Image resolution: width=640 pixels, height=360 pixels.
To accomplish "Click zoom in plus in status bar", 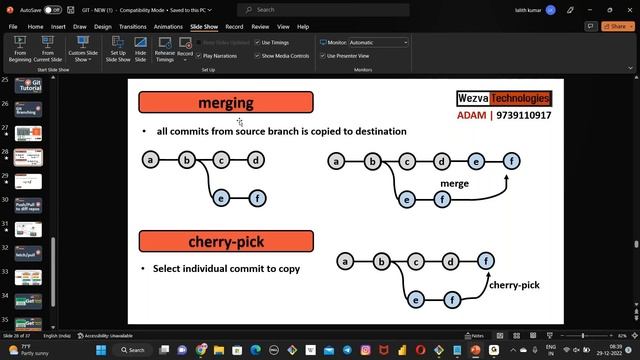I will [611, 336].
